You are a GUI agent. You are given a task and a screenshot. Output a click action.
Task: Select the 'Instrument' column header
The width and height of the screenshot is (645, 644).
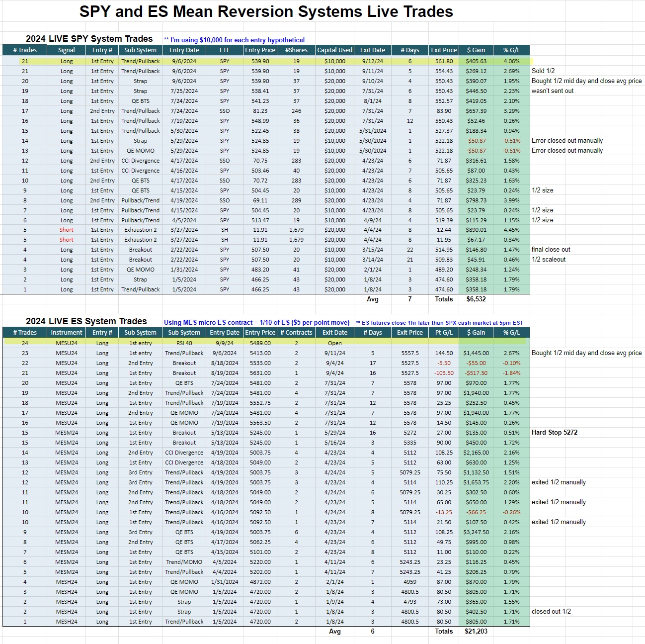click(x=67, y=332)
